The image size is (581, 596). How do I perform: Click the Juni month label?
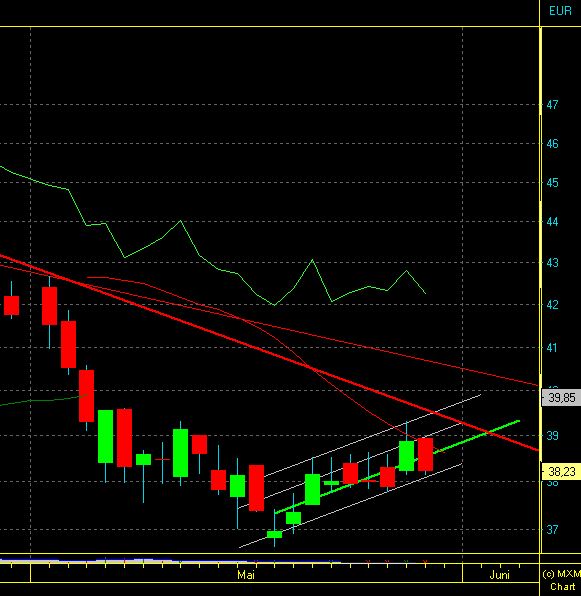coord(499,575)
